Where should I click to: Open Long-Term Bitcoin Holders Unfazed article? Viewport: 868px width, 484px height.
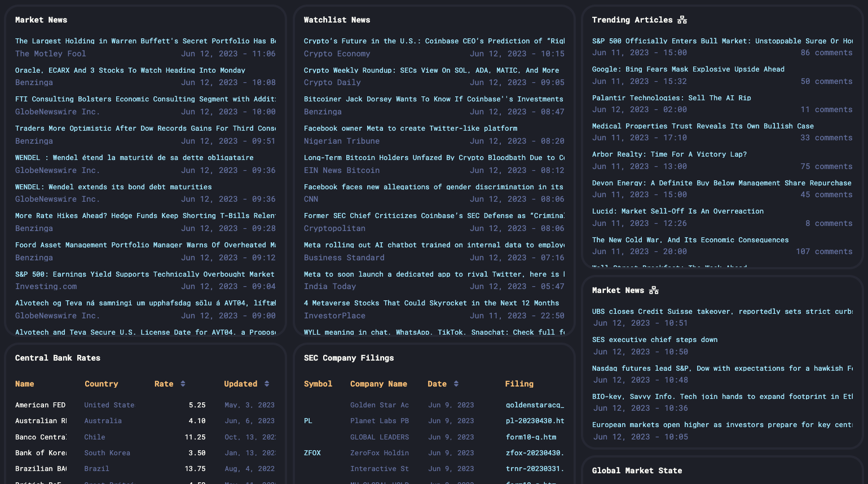(434, 158)
